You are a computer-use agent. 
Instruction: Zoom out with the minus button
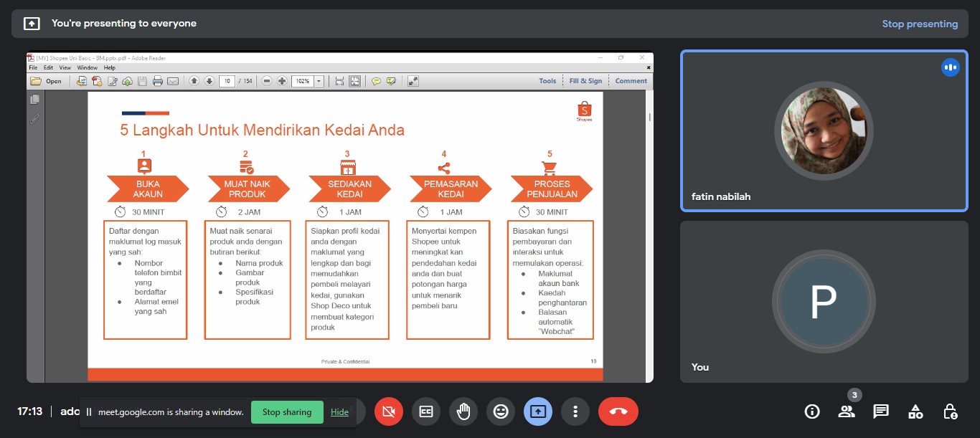pyautogui.click(x=267, y=81)
